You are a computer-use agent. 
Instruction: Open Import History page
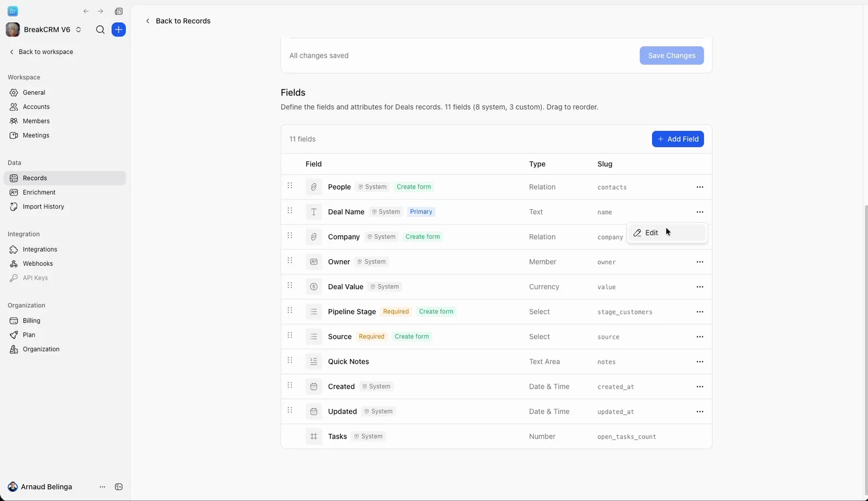tap(65, 207)
